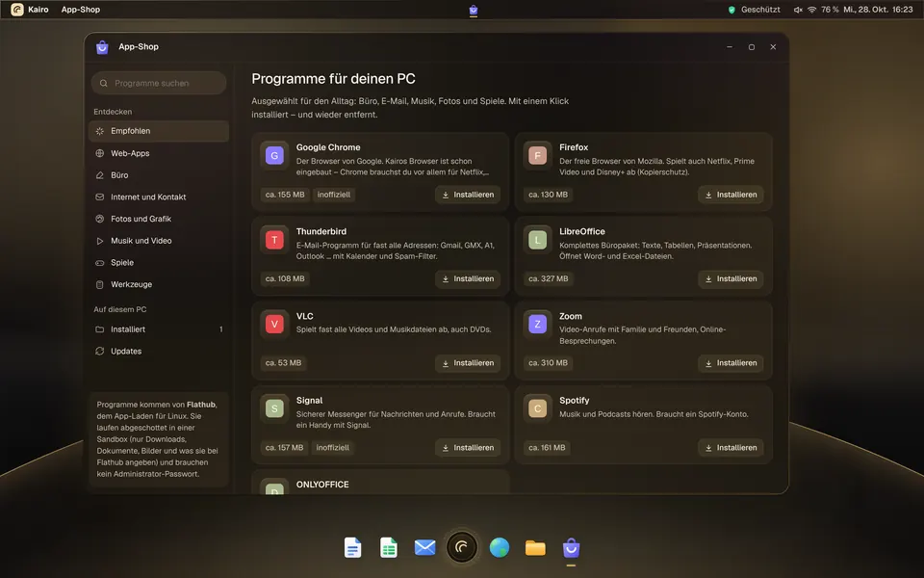The width and height of the screenshot is (924, 578).
Task: Click the Firefox app icon
Action: [537, 156]
